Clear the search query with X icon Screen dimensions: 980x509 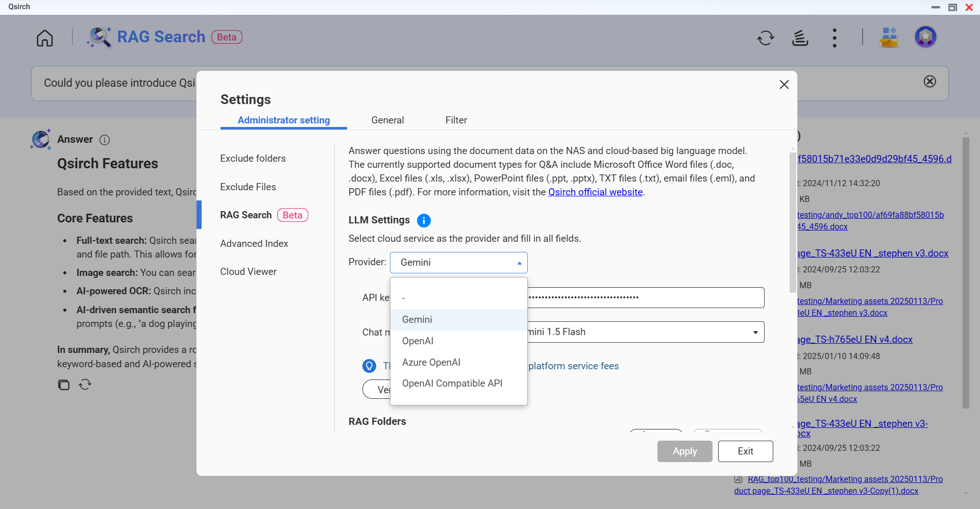[930, 82]
